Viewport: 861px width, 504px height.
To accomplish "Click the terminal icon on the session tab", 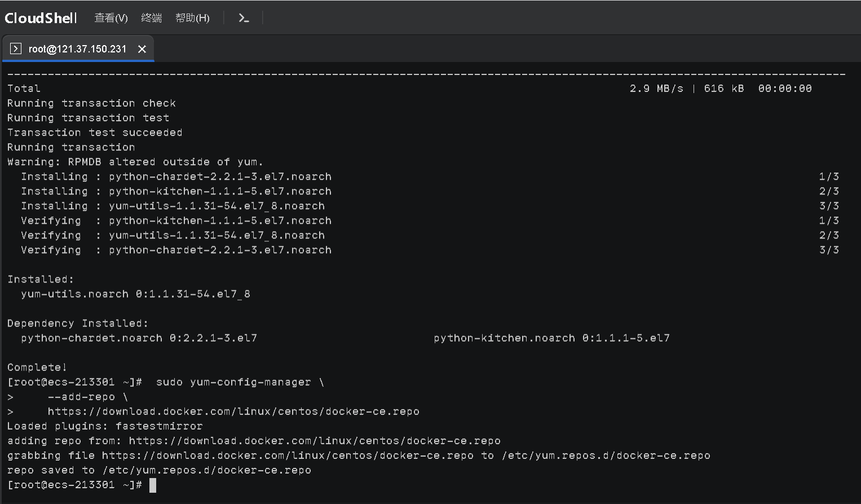I will pos(16,49).
